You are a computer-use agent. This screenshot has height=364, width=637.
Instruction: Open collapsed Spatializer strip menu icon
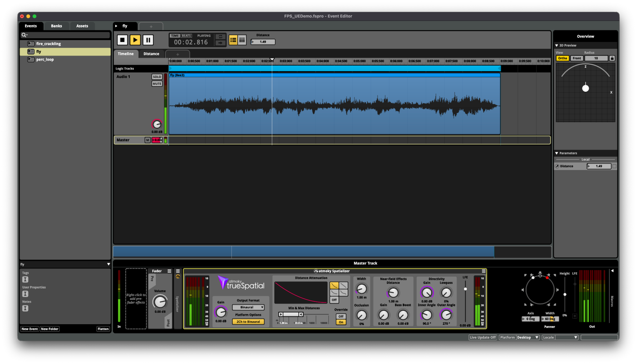(178, 271)
